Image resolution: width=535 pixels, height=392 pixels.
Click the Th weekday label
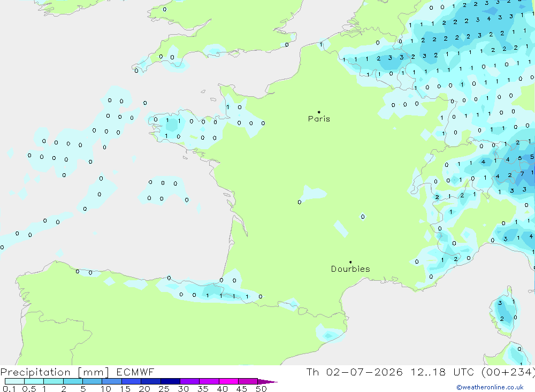pos(312,372)
